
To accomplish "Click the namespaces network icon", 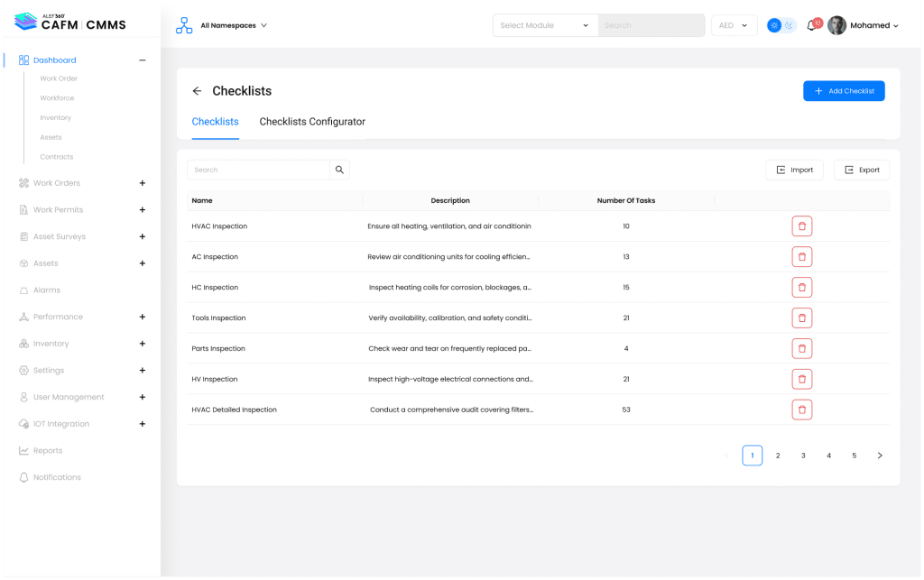I will (184, 26).
